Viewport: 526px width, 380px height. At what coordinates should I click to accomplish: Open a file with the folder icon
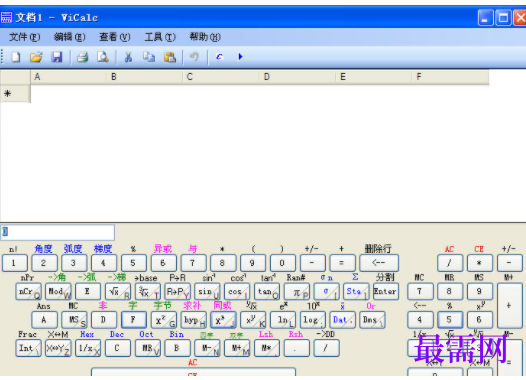pyautogui.click(x=36, y=57)
